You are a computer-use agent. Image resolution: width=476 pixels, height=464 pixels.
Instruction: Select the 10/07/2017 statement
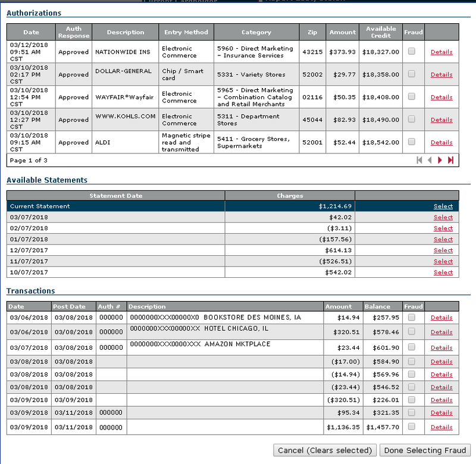click(443, 272)
